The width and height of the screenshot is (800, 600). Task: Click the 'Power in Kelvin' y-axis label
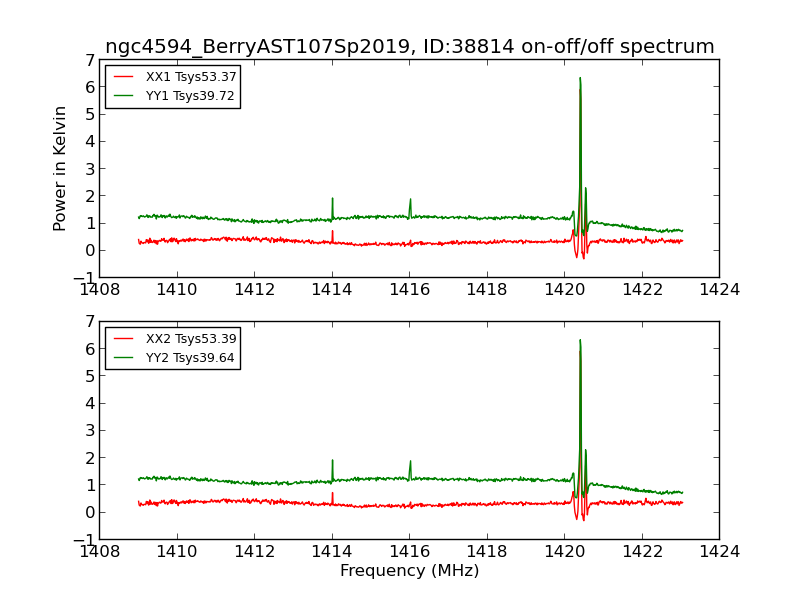coord(60,169)
